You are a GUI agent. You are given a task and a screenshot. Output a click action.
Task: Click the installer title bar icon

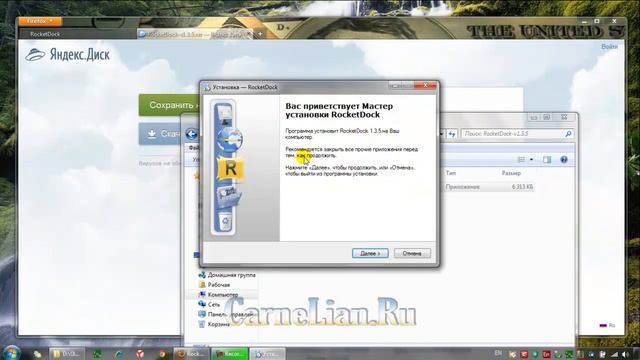207,87
